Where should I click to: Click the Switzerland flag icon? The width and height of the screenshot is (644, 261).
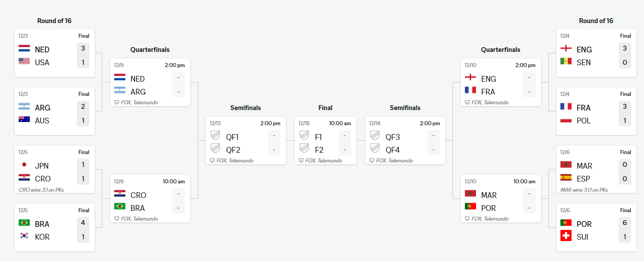pyautogui.click(x=566, y=237)
